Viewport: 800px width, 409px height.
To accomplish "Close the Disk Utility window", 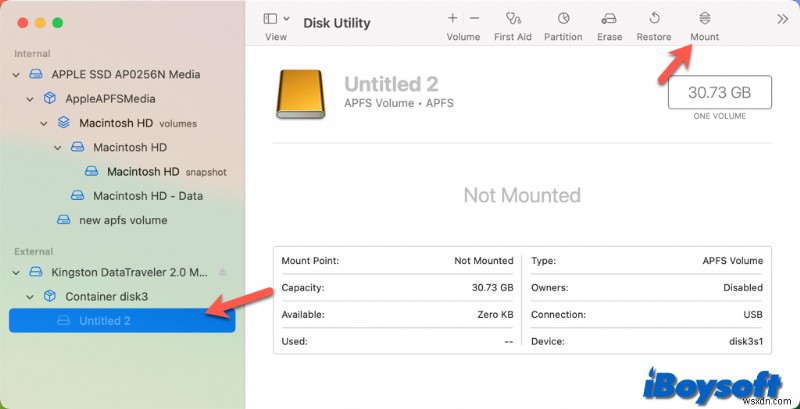I will click(22, 23).
